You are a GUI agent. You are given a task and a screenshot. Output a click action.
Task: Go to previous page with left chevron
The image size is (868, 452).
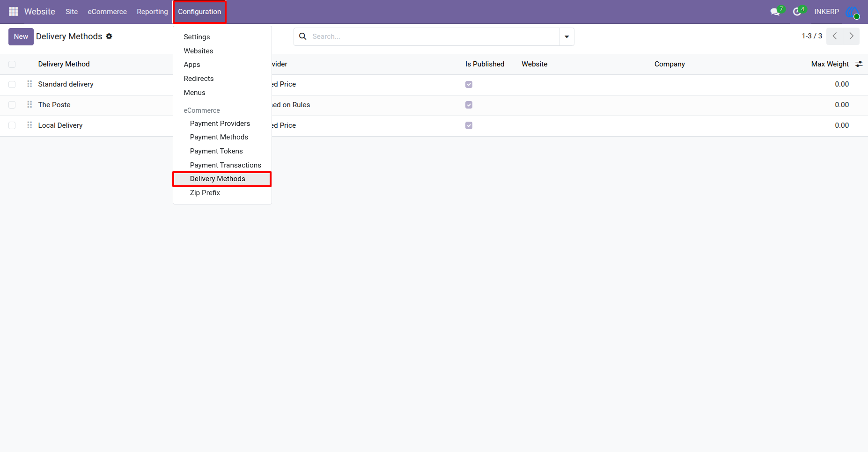835,36
